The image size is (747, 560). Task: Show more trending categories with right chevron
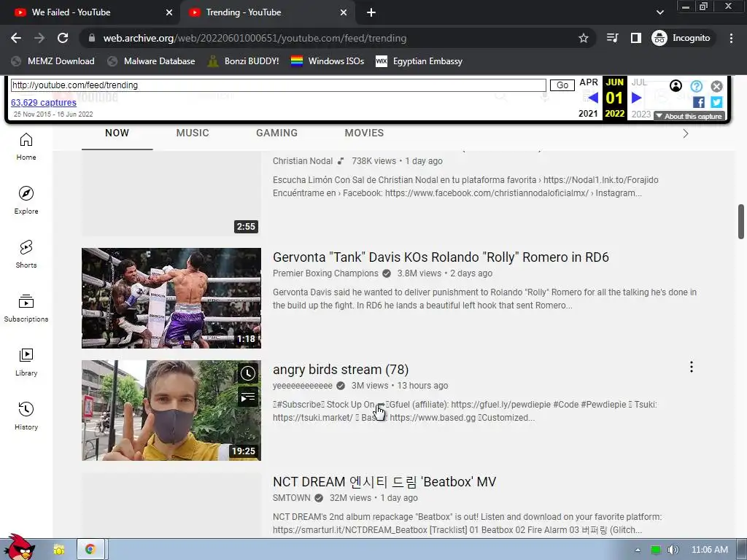tap(686, 133)
